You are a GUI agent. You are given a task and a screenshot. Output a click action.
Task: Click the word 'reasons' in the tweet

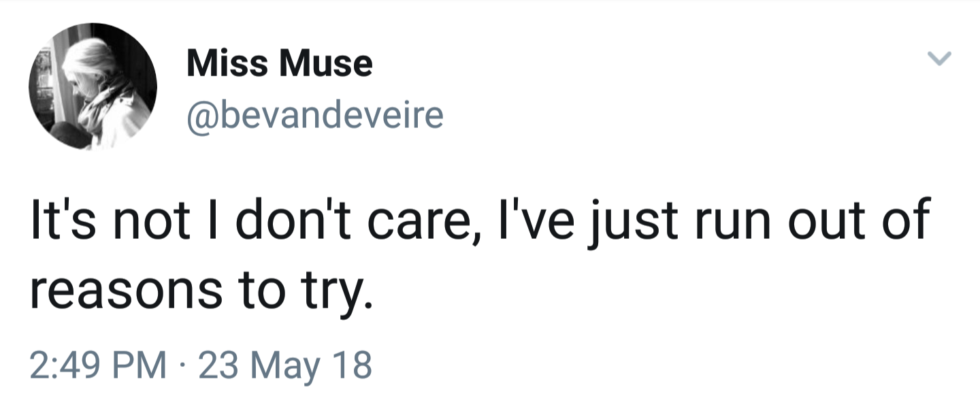coord(125,289)
